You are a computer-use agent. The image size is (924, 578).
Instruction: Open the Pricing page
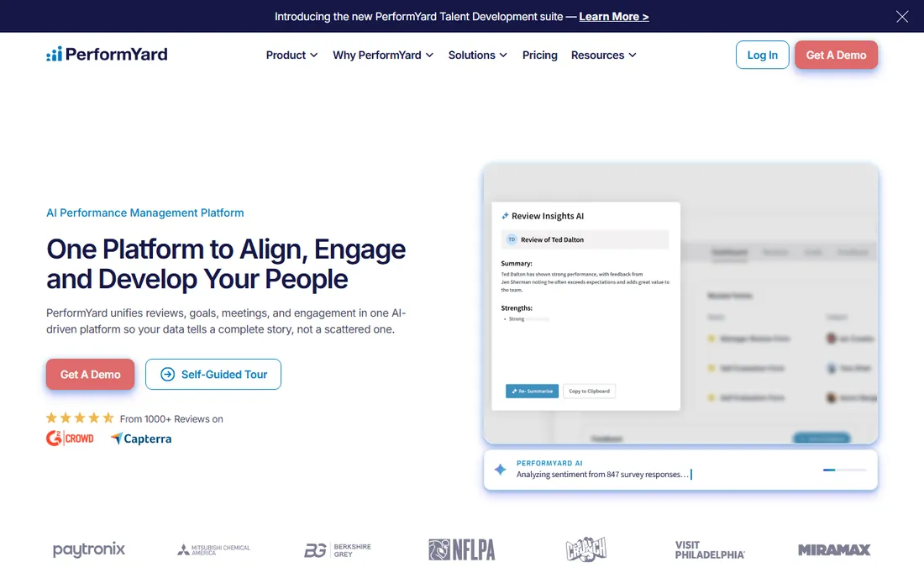540,55
